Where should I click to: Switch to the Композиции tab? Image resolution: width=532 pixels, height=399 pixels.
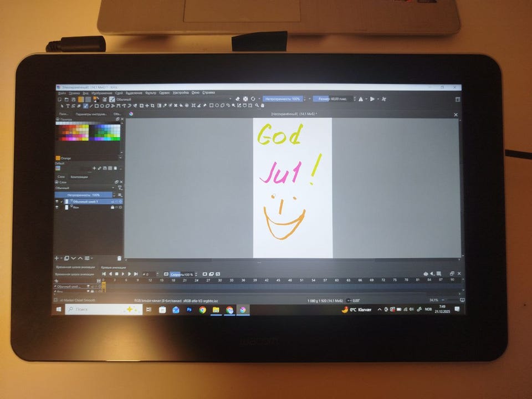(79, 177)
